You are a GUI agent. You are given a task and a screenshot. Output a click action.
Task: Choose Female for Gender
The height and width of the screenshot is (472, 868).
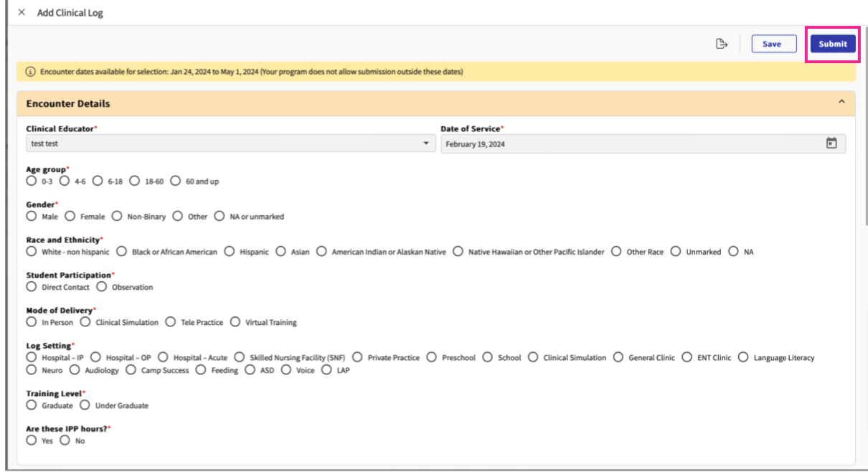[70, 217]
